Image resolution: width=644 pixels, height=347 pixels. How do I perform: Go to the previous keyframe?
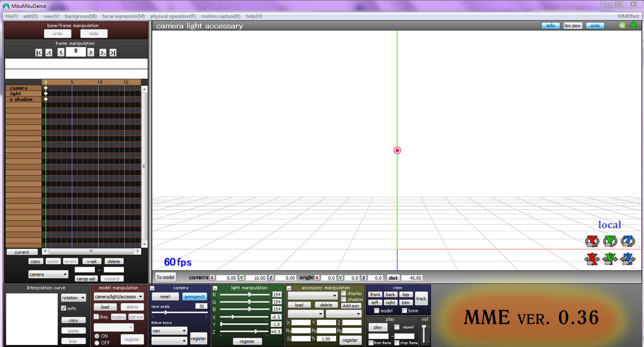tap(49, 52)
